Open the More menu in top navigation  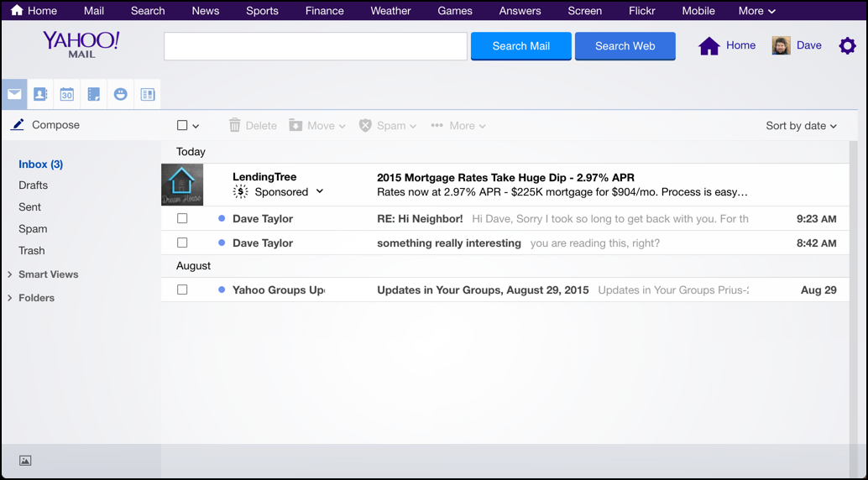coord(756,11)
